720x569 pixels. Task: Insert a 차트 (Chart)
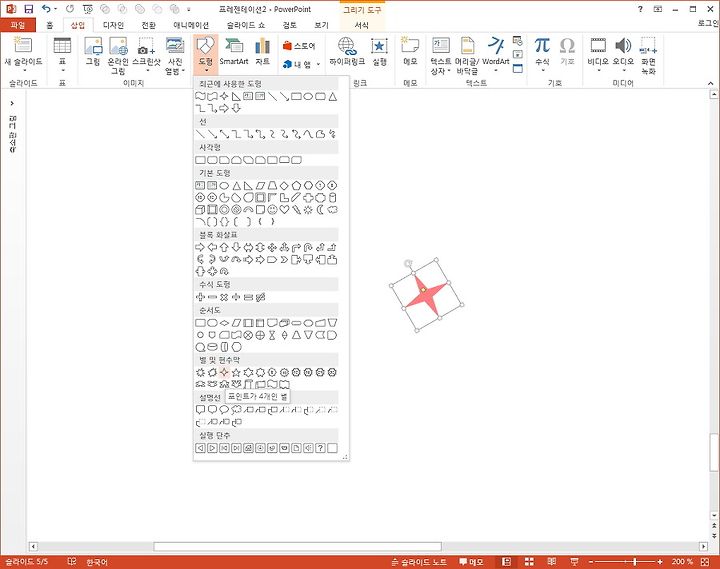(x=262, y=51)
